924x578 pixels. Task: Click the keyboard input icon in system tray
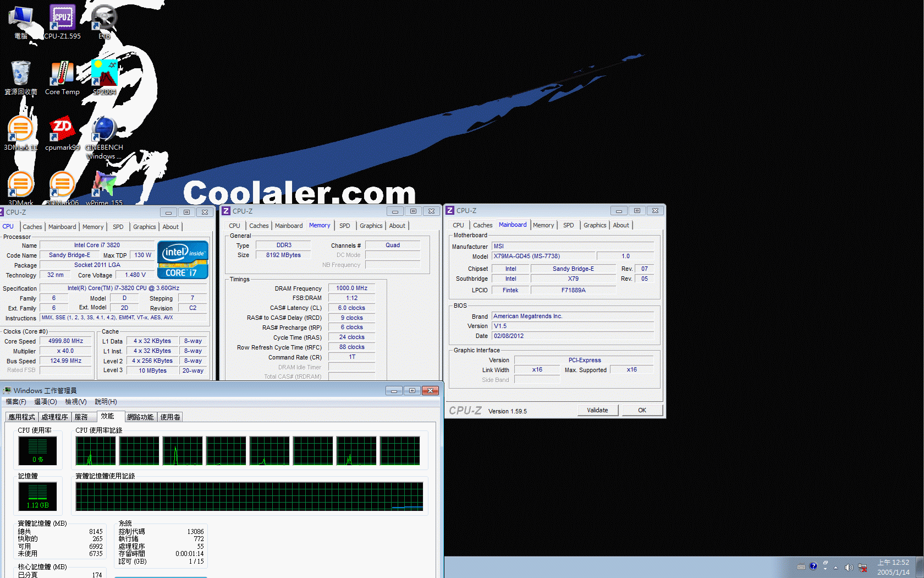click(801, 567)
